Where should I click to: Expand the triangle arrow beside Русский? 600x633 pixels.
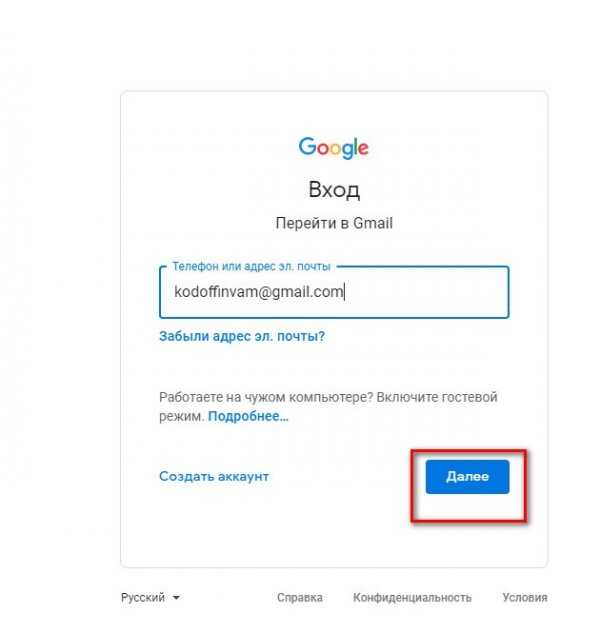click(x=176, y=598)
